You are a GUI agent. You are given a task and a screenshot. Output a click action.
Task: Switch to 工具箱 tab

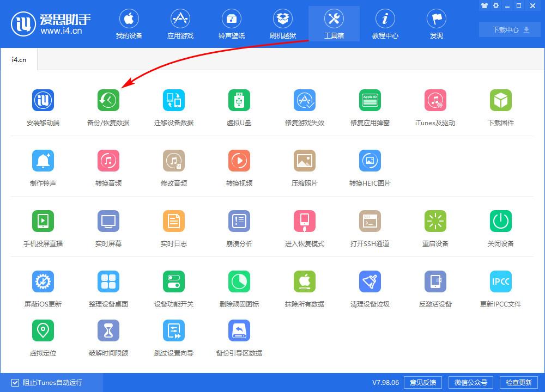[x=334, y=24]
